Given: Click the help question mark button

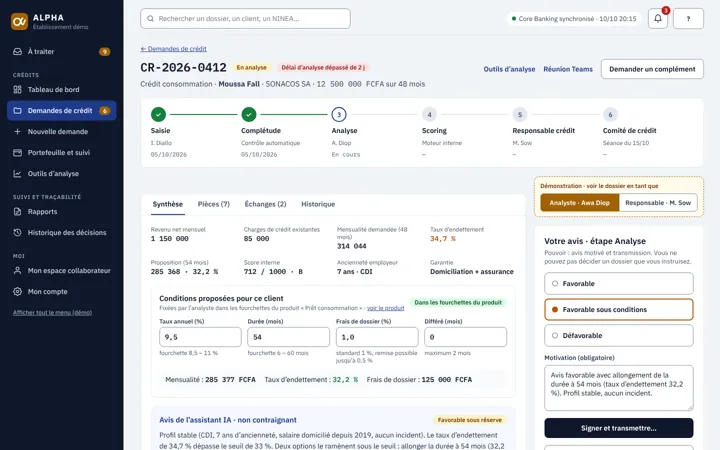Looking at the screenshot, I should (688, 19).
